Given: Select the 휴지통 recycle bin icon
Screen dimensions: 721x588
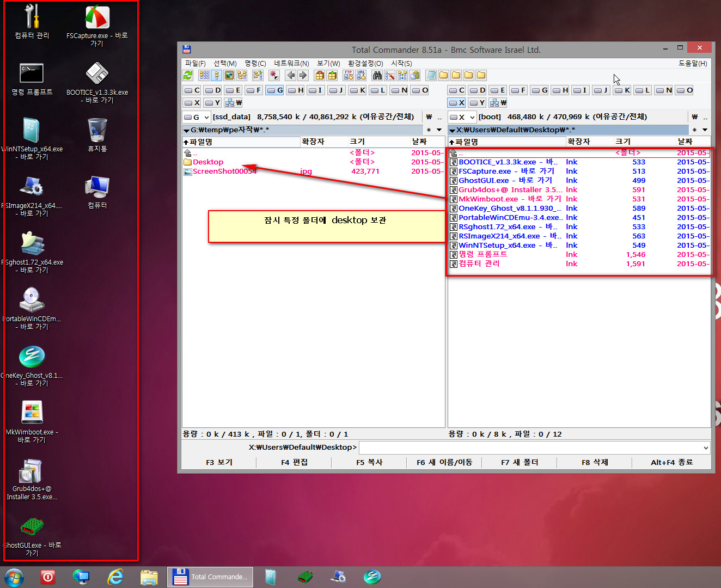Looking at the screenshot, I should coord(97,135).
